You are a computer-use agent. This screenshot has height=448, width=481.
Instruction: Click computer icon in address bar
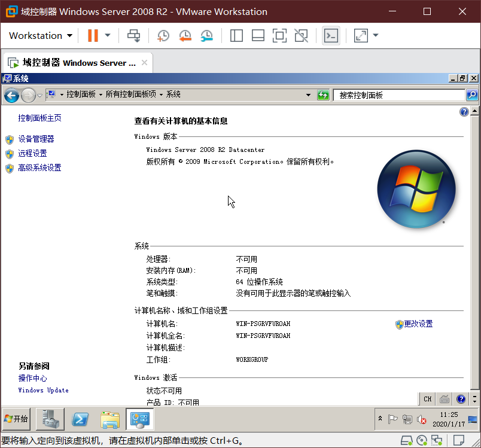point(52,94)
